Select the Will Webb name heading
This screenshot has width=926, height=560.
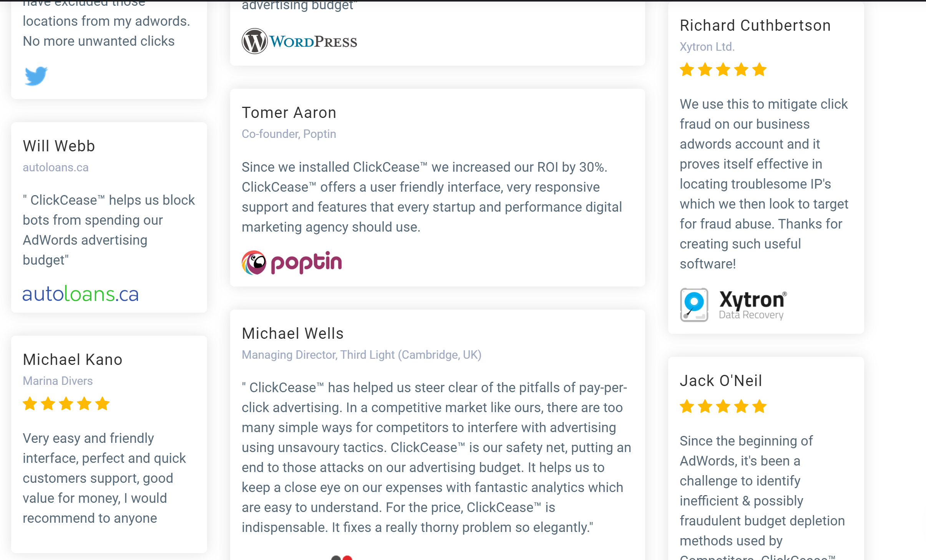click(59, 146)
